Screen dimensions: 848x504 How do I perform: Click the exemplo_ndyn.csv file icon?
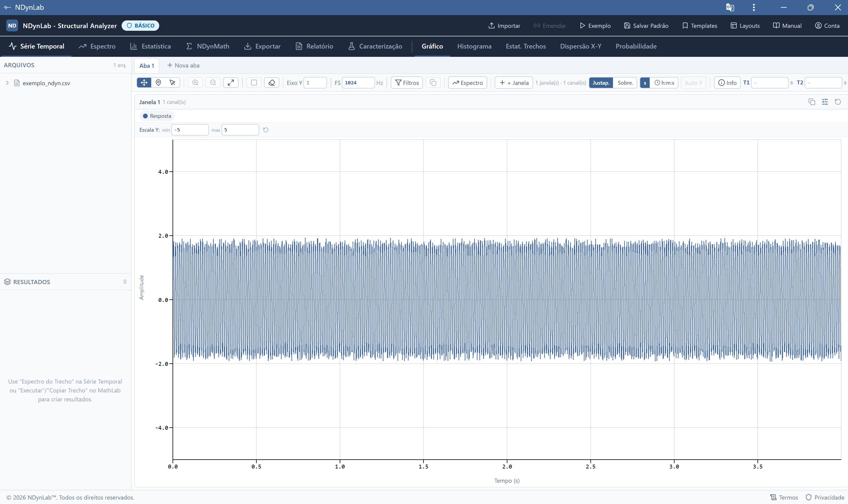pyautogui.click(x=17, y=83)
